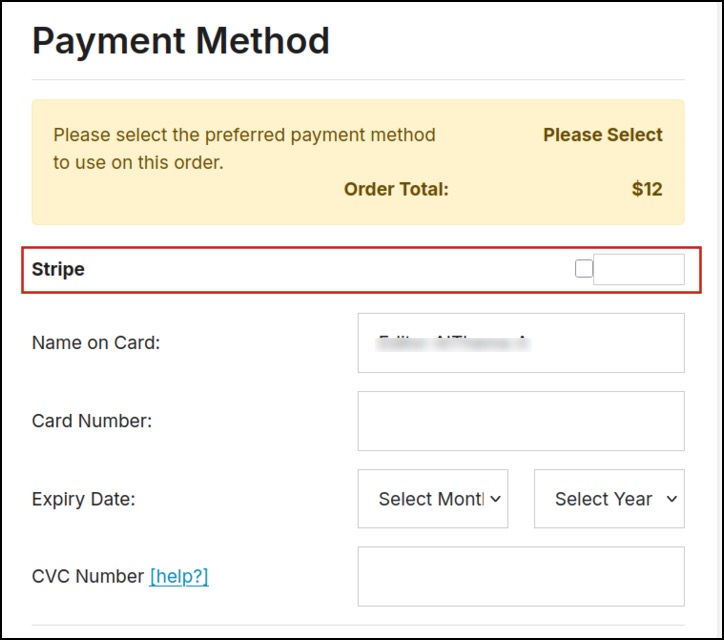Click the Order Total label

click(396, 189)
